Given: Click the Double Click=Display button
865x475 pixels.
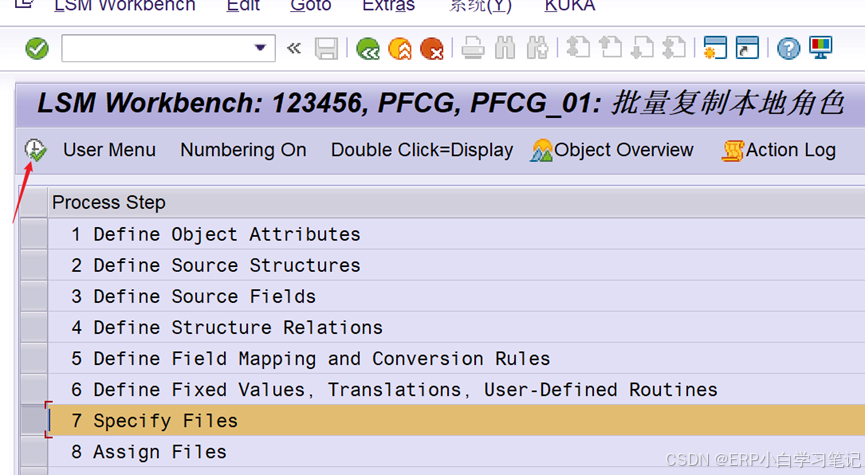Looking at the screenshot, I should (x=422, y=150).
